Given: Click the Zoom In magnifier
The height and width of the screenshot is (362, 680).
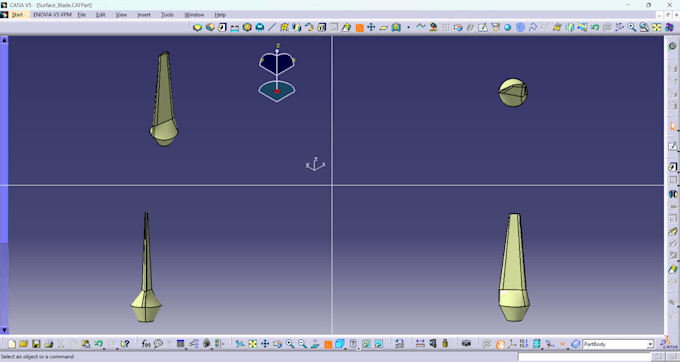Looking at the screenshot, I should pos(290,344).
